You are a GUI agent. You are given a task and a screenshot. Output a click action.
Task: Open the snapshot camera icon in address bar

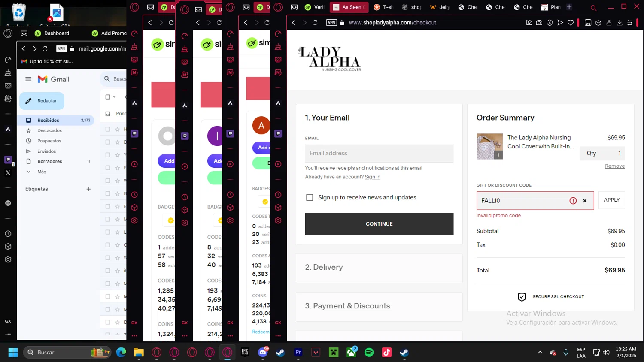(x=539, y=23)
